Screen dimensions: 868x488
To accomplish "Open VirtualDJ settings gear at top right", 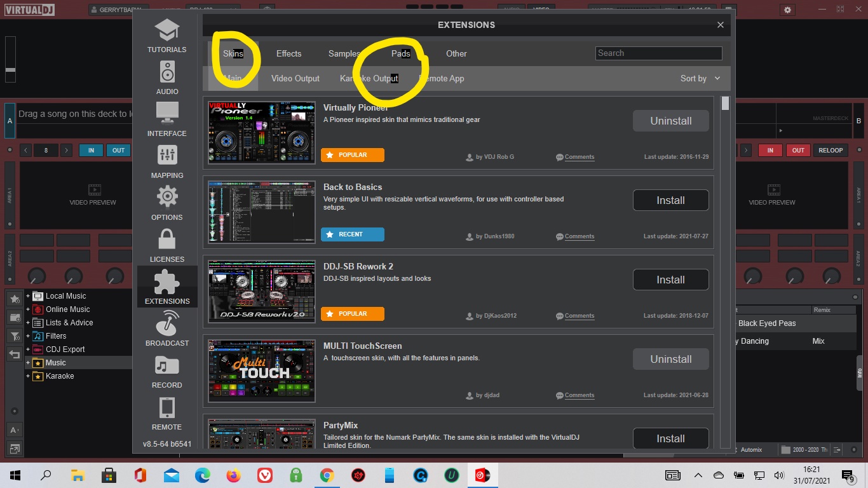I will (788, 10).
